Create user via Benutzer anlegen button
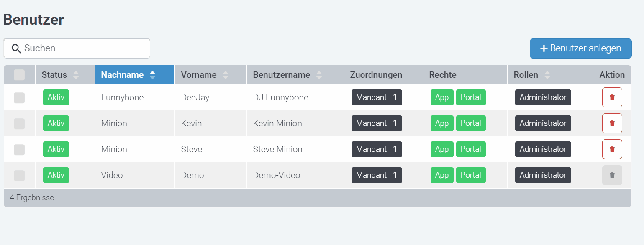 [580, 48]
